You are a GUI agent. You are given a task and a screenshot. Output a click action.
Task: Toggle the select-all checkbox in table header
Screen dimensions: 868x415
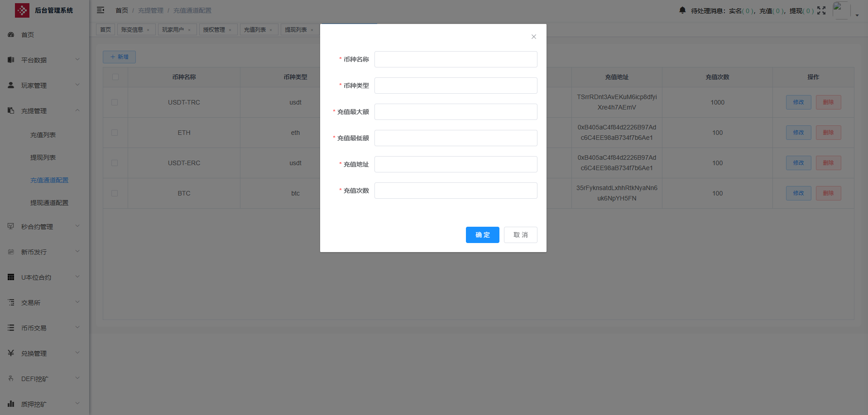(115, 77)
